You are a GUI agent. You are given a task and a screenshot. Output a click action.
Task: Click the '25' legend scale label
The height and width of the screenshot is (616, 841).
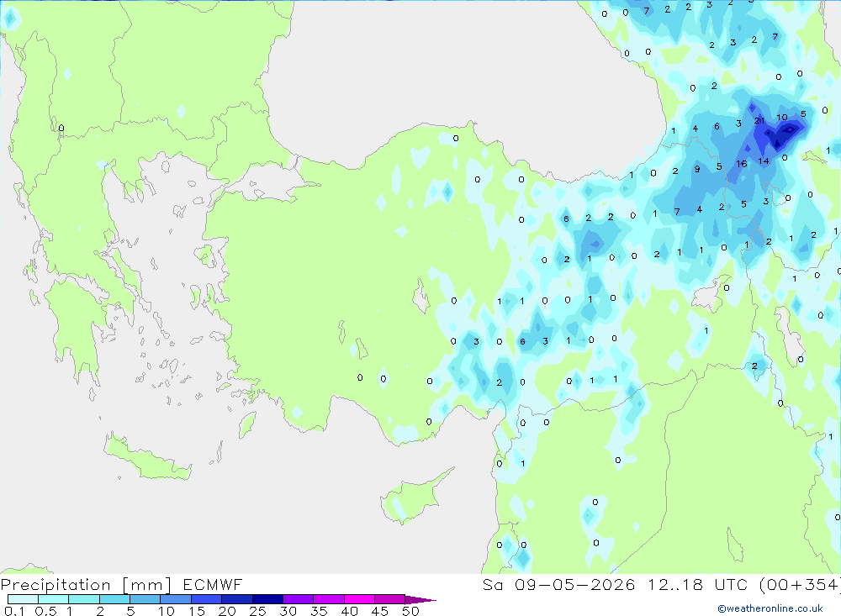[x=257, y=611]
